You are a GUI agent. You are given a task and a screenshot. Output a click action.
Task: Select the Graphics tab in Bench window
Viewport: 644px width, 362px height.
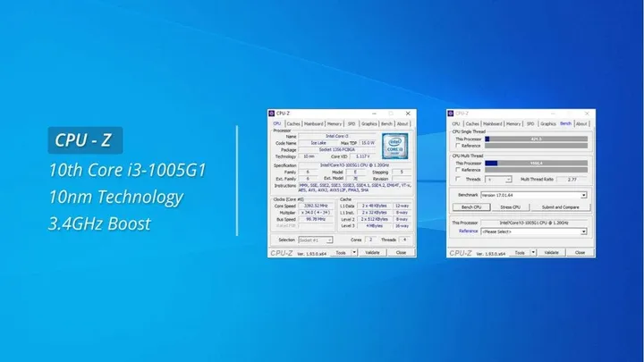coord(547,123)
